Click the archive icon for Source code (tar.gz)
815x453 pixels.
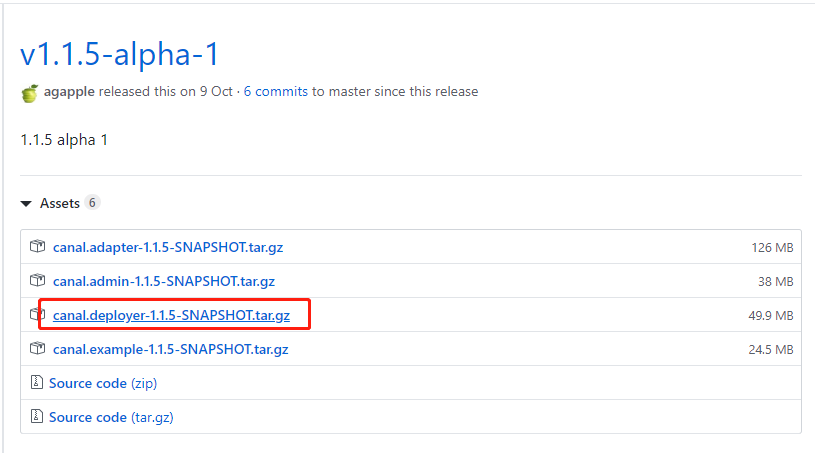click(x=36, y=416)
